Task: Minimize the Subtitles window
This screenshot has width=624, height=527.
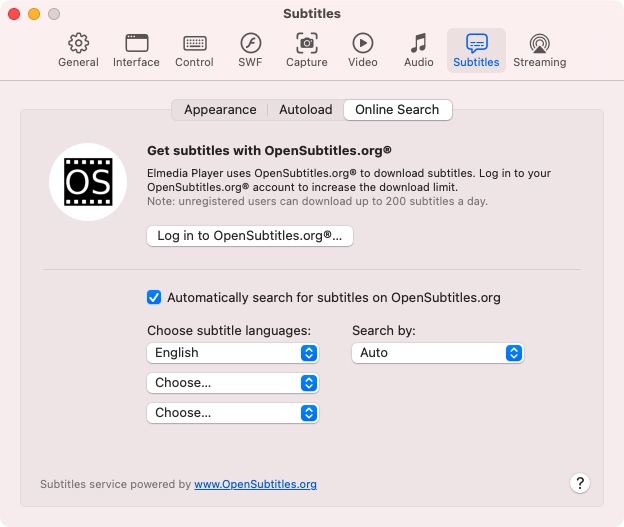Action: (x=34, y=14)
